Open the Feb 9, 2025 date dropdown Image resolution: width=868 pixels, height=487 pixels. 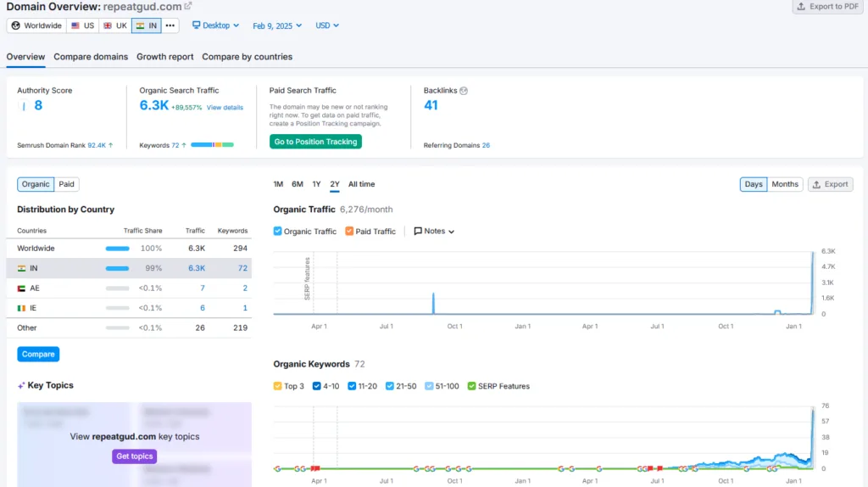click(277, 25)
